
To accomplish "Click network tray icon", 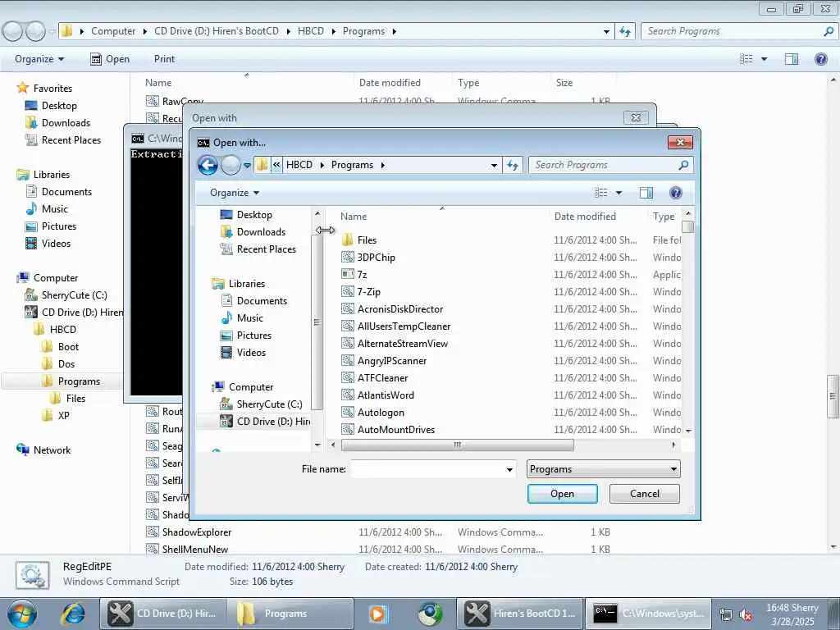I will tap(726, 614).
